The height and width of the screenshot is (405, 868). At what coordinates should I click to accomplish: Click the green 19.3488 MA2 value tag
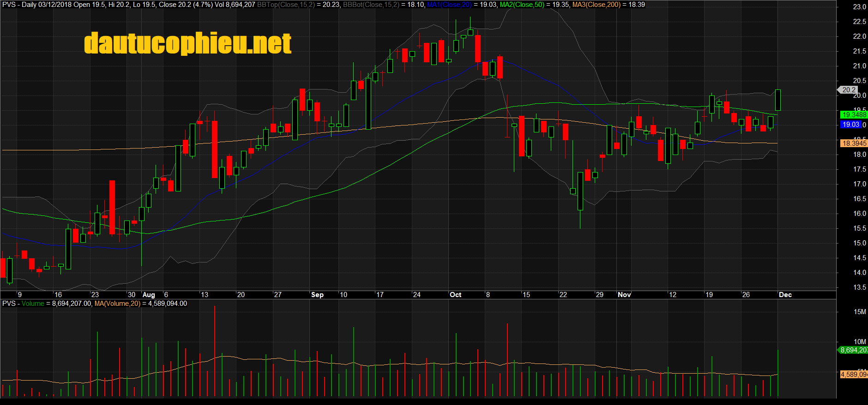pyautogui.click(x=854, y=114)
